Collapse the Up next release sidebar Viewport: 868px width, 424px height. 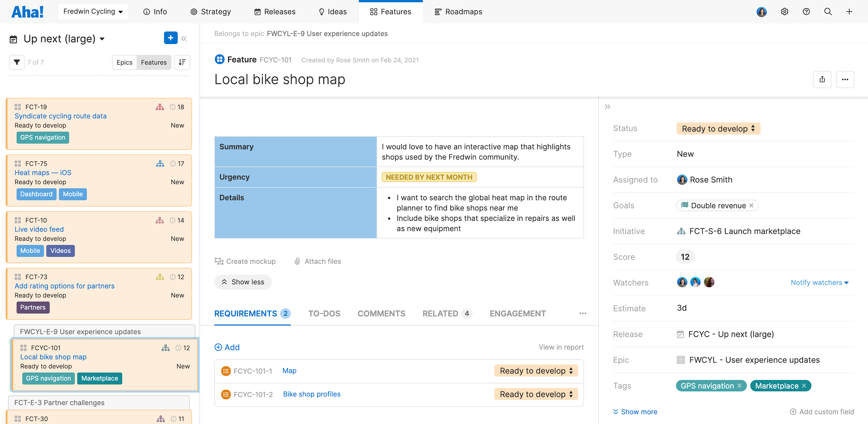point(184,38)
